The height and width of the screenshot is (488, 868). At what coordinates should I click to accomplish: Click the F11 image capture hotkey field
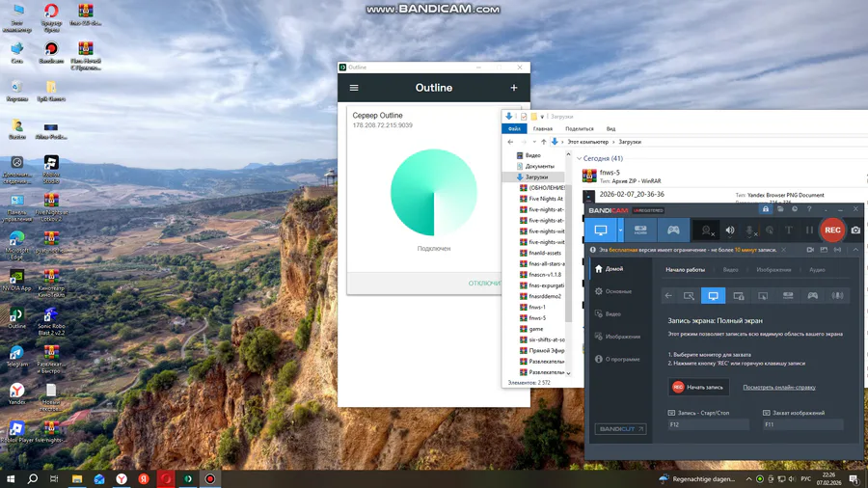[802, 425]
